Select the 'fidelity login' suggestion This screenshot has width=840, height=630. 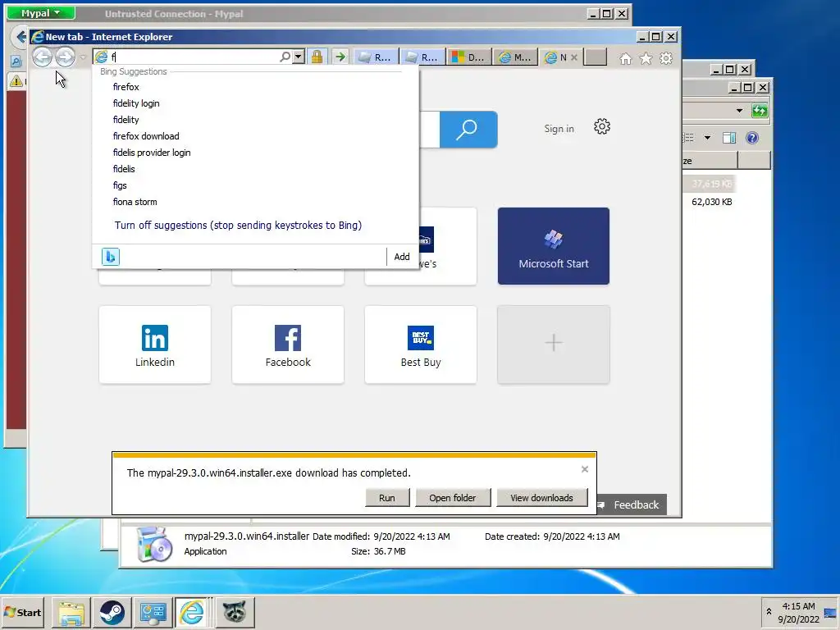click(x=136, y=103)
